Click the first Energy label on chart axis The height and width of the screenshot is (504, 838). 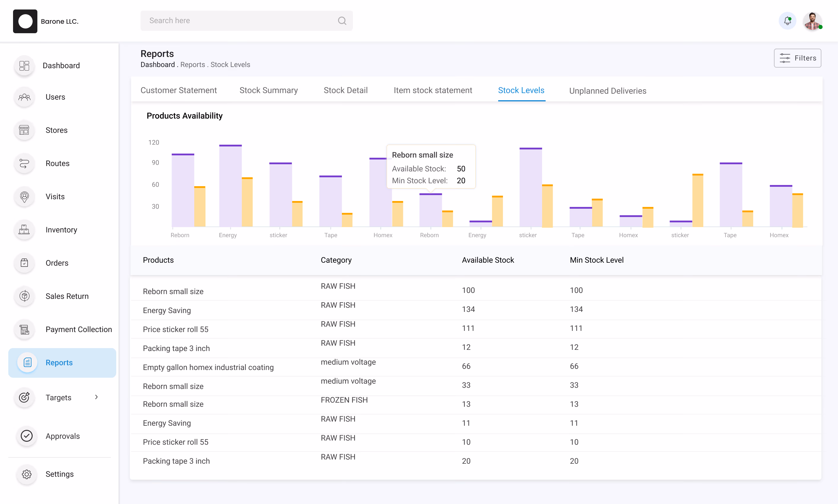click(227, 235)
